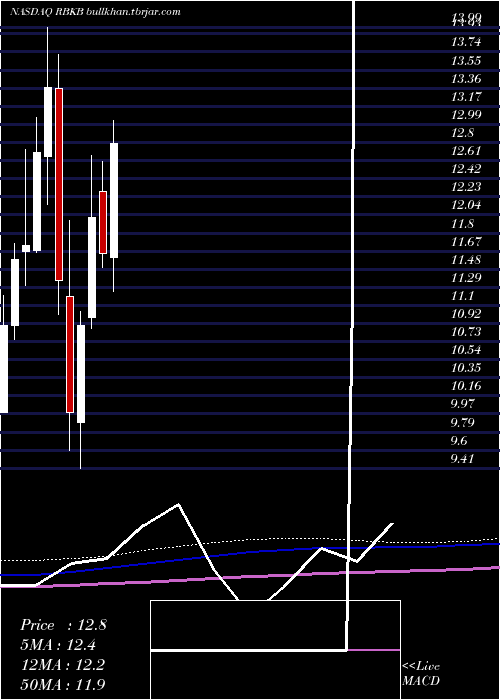The width and height of the screenshot is (500, 700).
Task: Click the 10.16 price axis label
Action: (466, 386)
